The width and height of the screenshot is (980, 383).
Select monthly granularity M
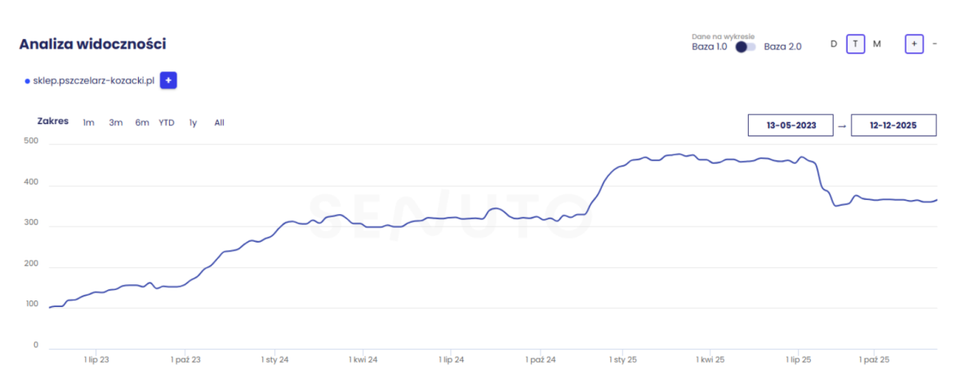tap(877, 44)
